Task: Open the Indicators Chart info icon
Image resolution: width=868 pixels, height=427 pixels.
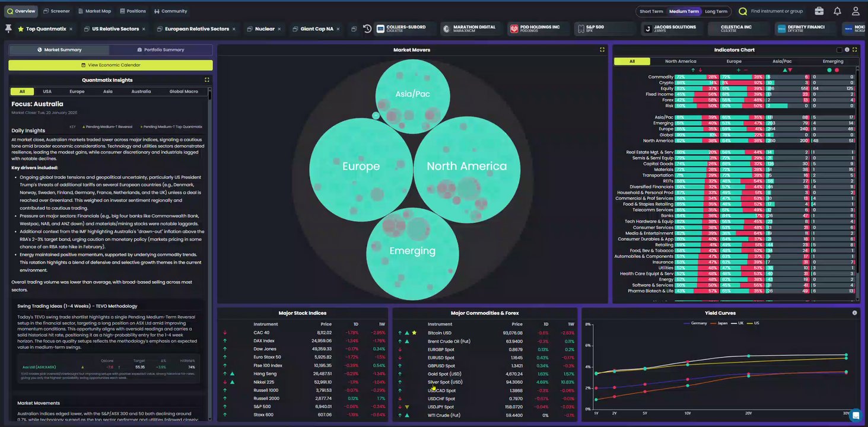Action: pos(847,50)
